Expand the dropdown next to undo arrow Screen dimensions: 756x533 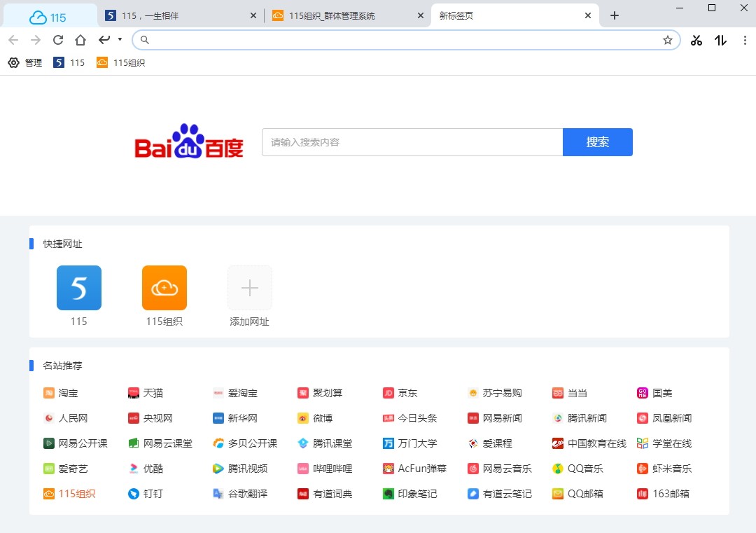(x=120, y=39)
